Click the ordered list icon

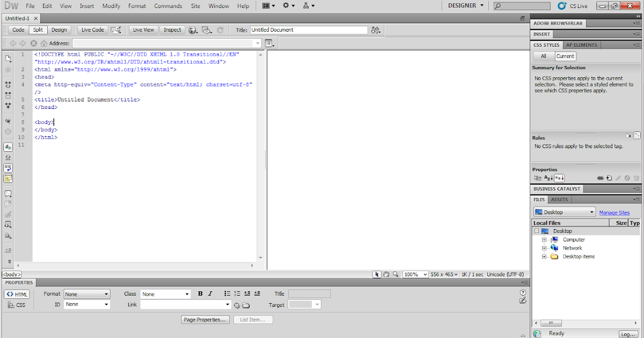237,294
